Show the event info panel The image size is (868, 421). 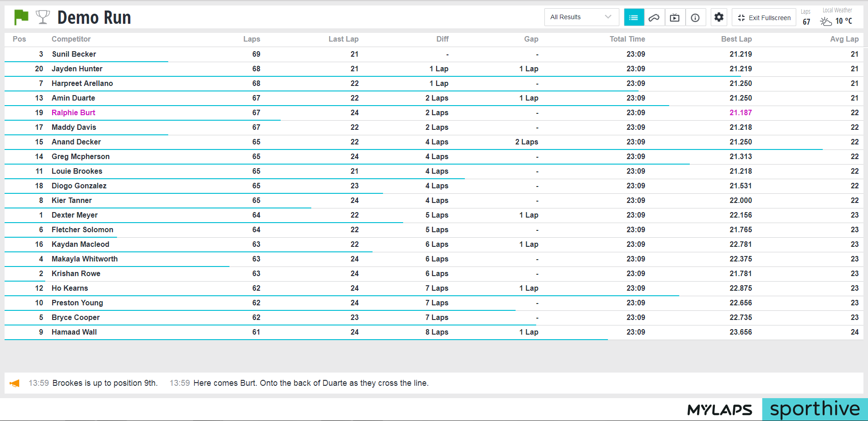[x=695, y=18]
